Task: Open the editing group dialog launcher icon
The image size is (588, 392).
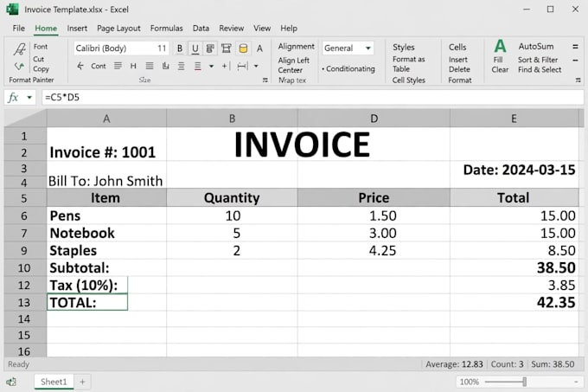Action: pyautogui.click(x=578, y=80)
